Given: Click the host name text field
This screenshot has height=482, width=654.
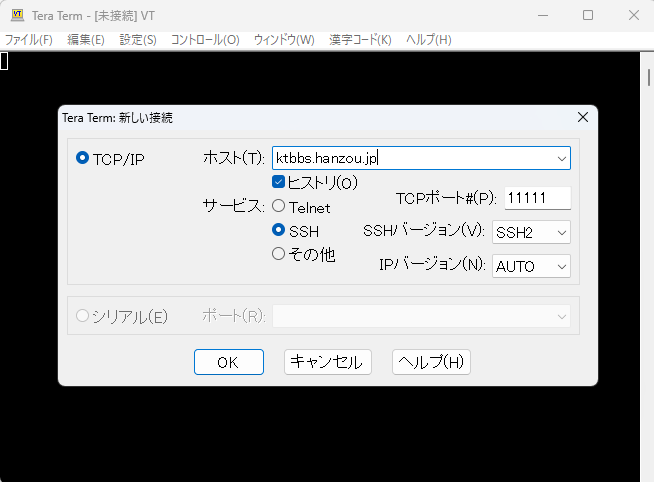Looking at the screenshot, I should 410,158.
